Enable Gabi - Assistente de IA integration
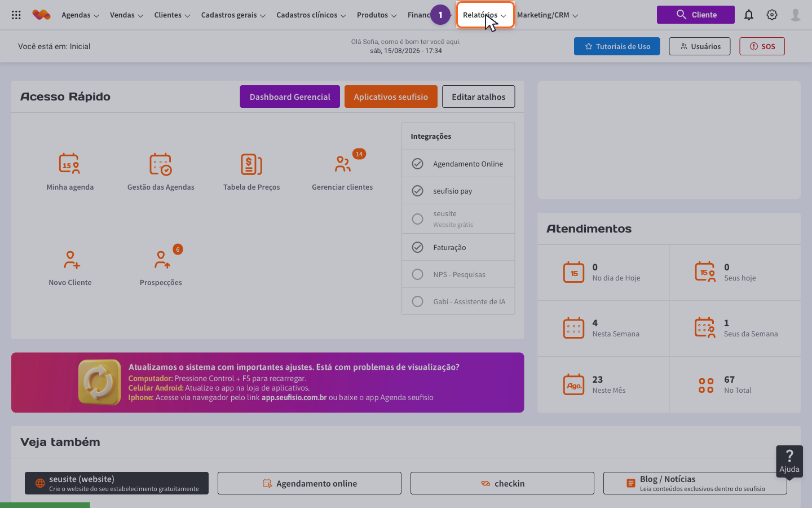This screenshot has width=812, height=508. click(417, 301)
